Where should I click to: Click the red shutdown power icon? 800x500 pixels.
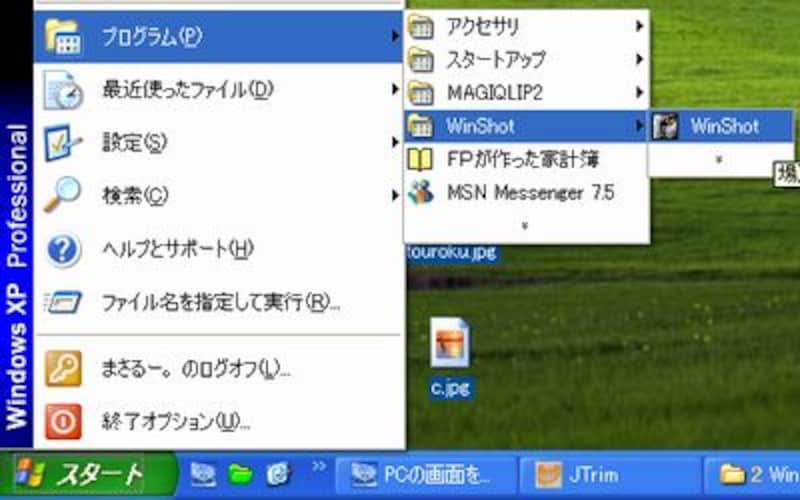click(x=63, y=421)
